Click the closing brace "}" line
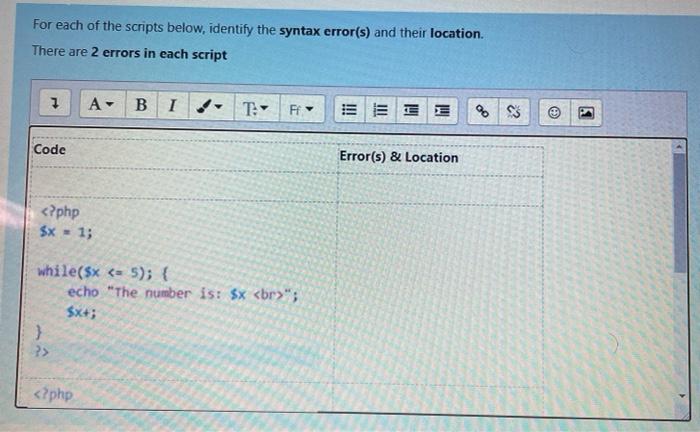The image size is (700, 432). (x=39, y=332)
